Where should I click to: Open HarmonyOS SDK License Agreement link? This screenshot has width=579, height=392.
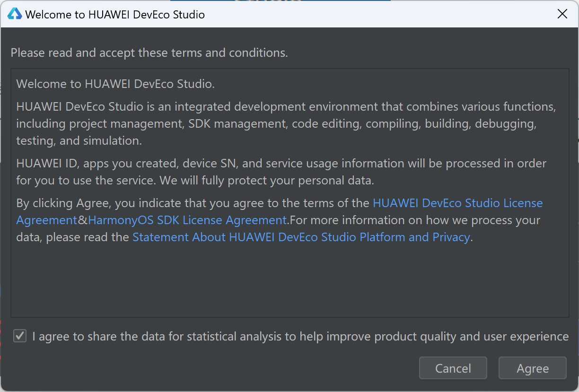coord(187,220)
